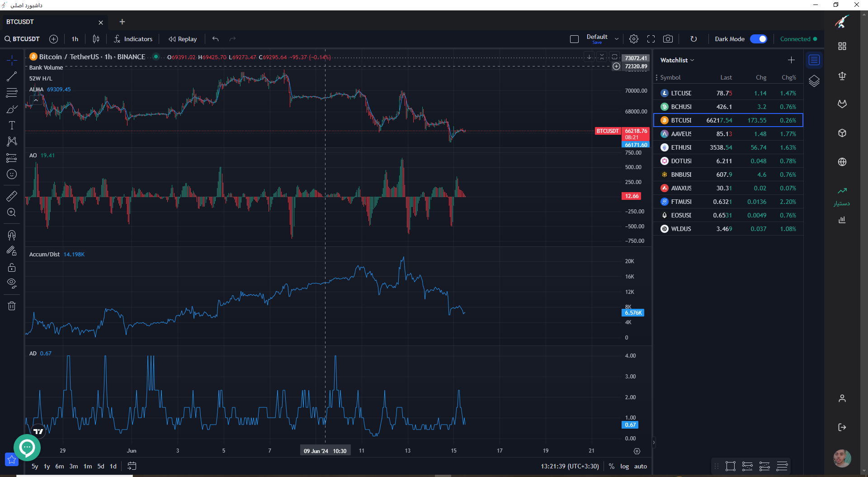
Task: Open the watchlist panel icon
Action: pos(814,60)
